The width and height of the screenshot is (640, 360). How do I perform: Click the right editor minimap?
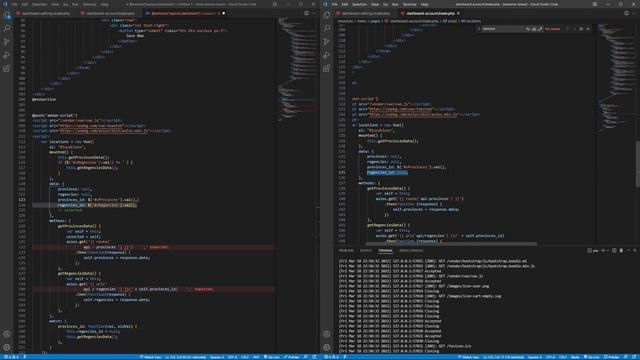click(616, 78)
